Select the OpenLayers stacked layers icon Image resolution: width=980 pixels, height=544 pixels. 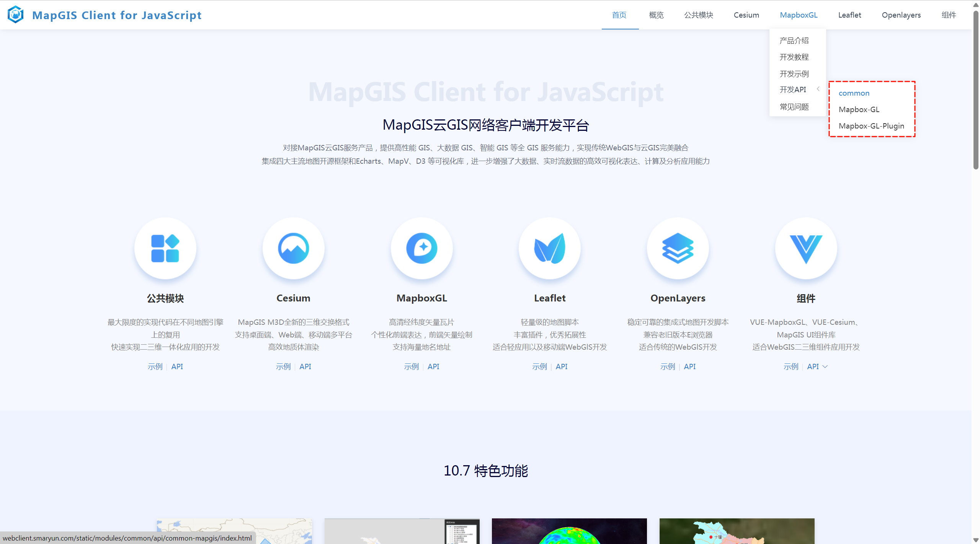[x=678, y=248]
